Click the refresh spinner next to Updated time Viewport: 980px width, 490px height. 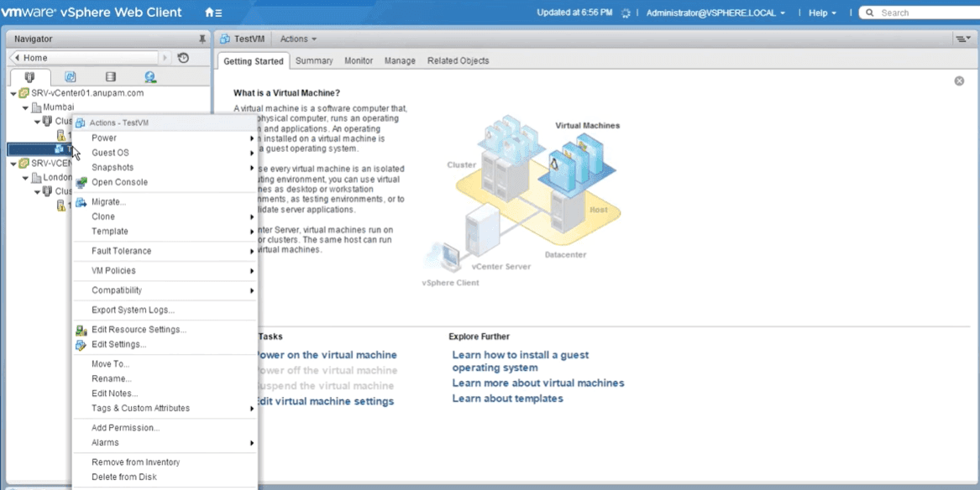[626, 13]
